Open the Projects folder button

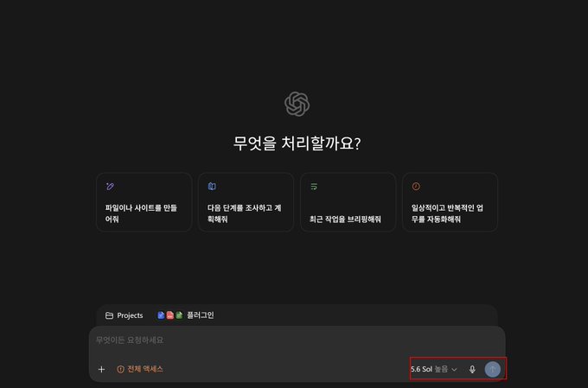pos(125,315)
